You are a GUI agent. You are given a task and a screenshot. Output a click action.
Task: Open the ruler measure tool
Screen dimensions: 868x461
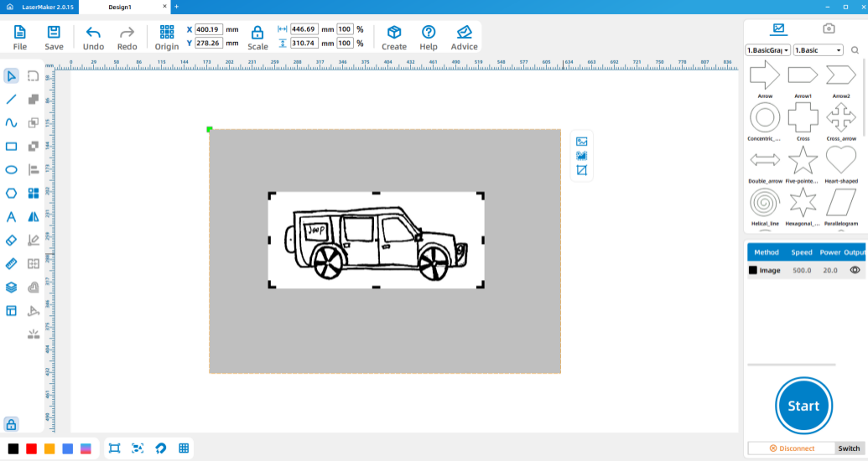pyautogui.click(x=11, y=264)
